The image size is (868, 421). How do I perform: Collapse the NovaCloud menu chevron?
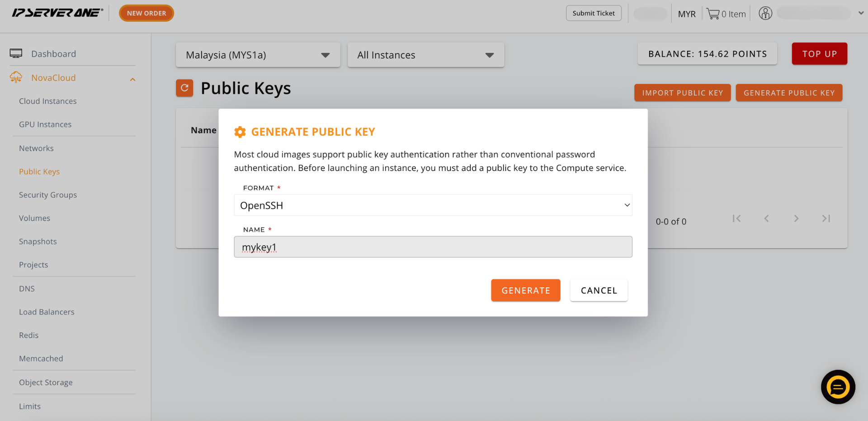132,80
